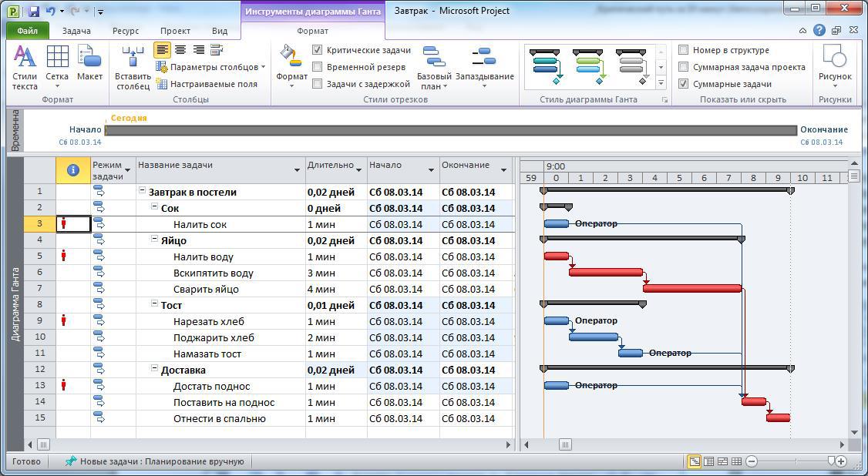
Task: Align column text right
Action: [198, 50]
